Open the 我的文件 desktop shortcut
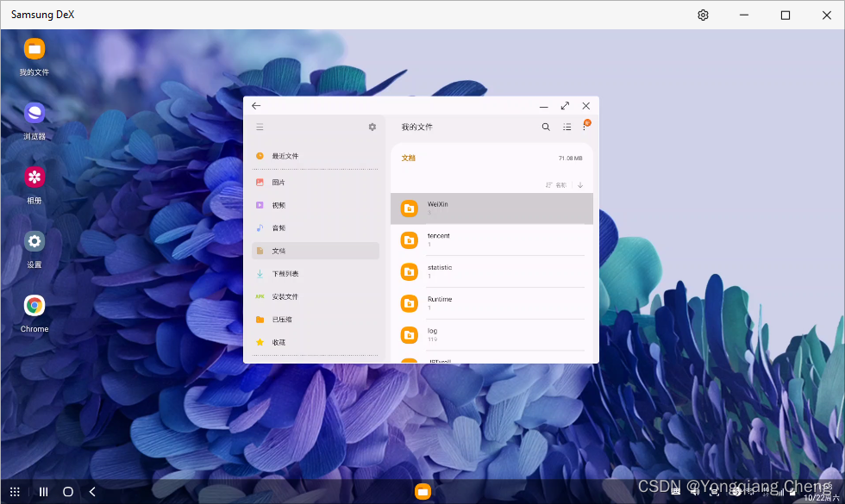 click(34, 57)
